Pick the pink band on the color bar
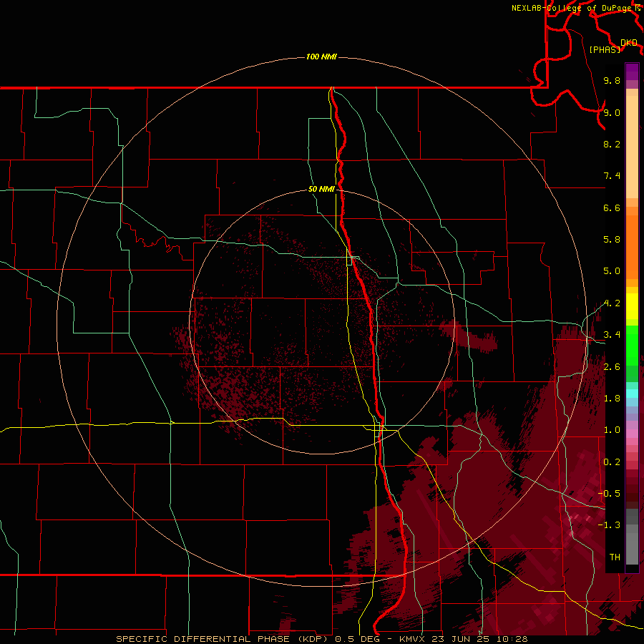Screen dimensions: 644x644 tap(632, 434)
